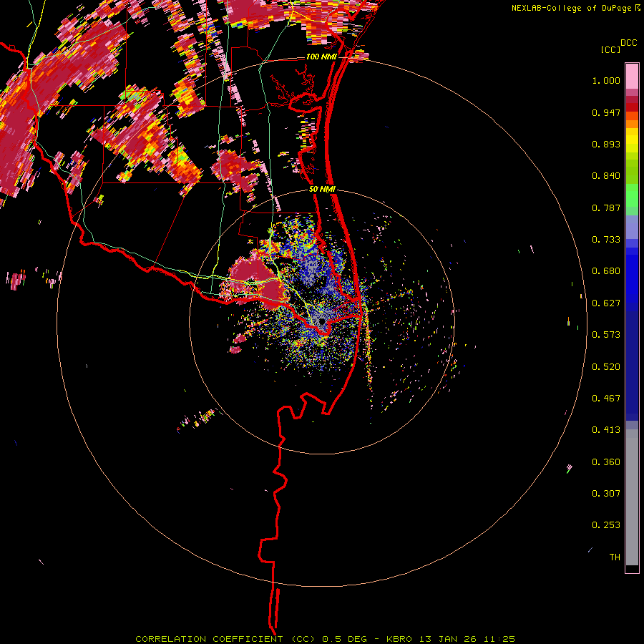The height and width of the screenshot is (644, 644).
Task: Click the 0.413 scale value
Action: pyautogui.click(x=606, y=430)
